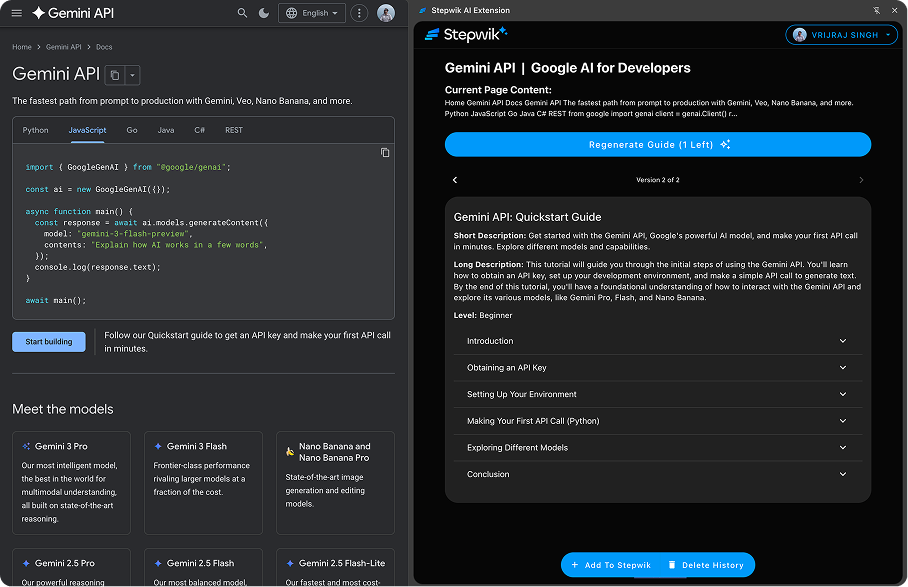Open the English language dropdown

(x=312, y=13)
